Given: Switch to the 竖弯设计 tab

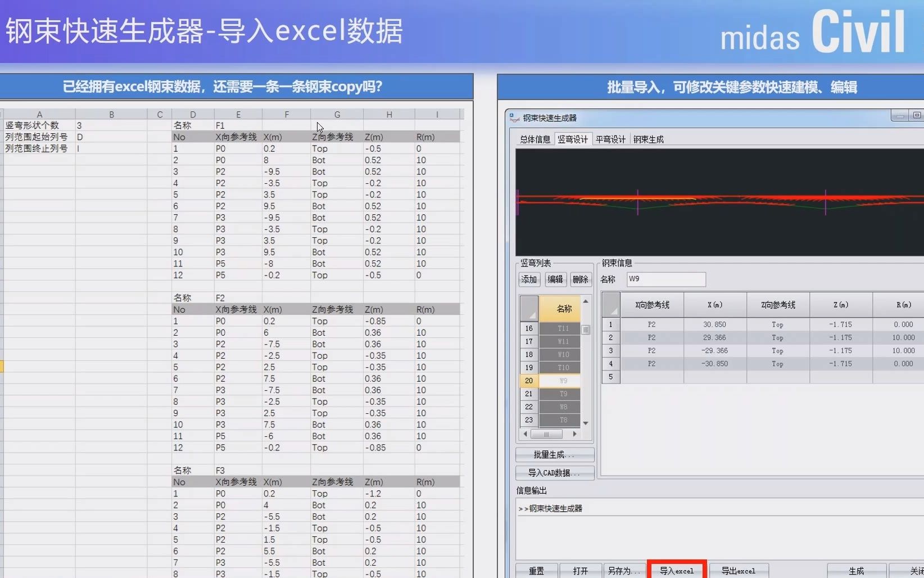Looking at the screenshot, I should (x=573, y=139).
